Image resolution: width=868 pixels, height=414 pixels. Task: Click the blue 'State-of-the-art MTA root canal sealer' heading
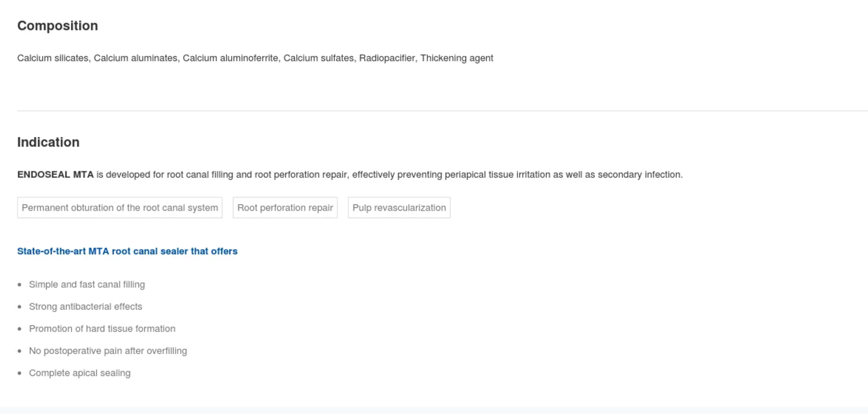(x=127, y=251)
